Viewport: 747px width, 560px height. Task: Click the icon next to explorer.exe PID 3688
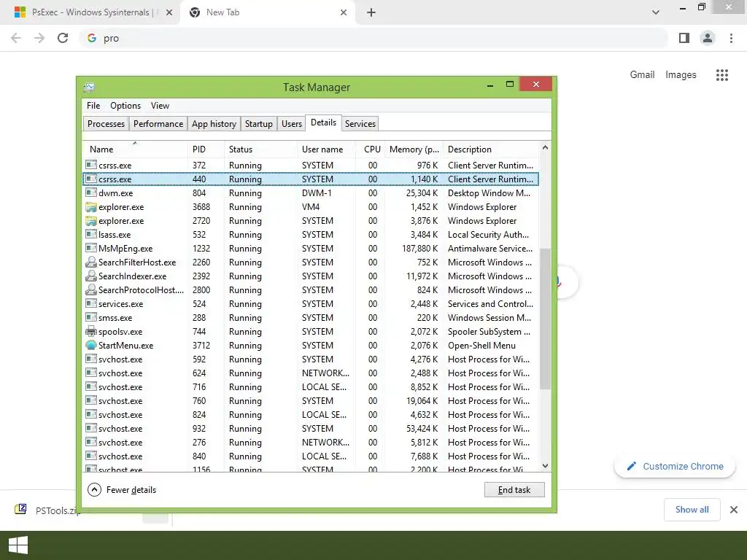(91, 207)
